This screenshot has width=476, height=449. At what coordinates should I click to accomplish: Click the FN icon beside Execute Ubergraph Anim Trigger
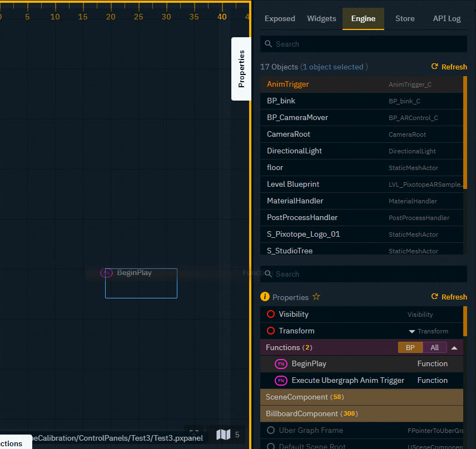coord(281,381)
